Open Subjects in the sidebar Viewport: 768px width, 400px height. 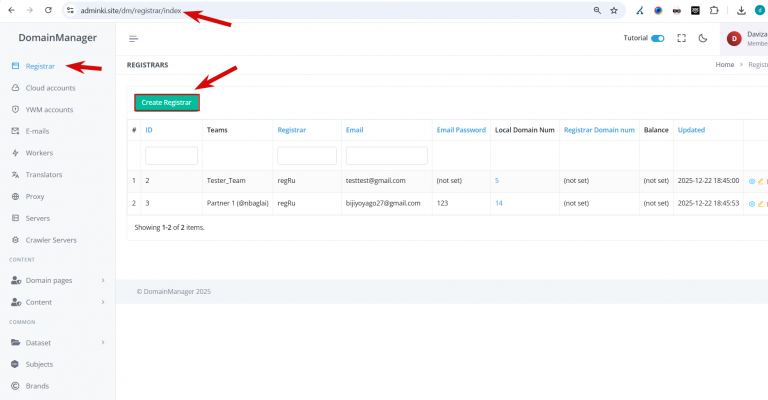[39, 364]
